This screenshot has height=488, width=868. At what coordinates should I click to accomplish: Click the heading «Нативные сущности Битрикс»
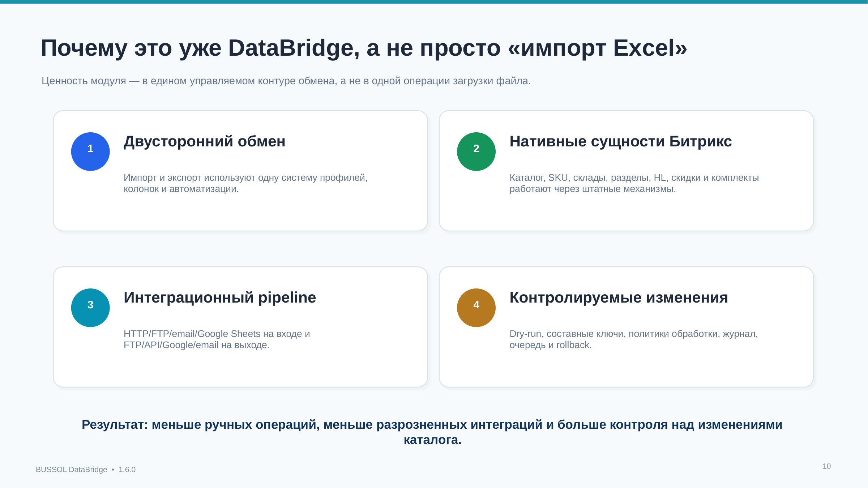(x=620, y=141)
